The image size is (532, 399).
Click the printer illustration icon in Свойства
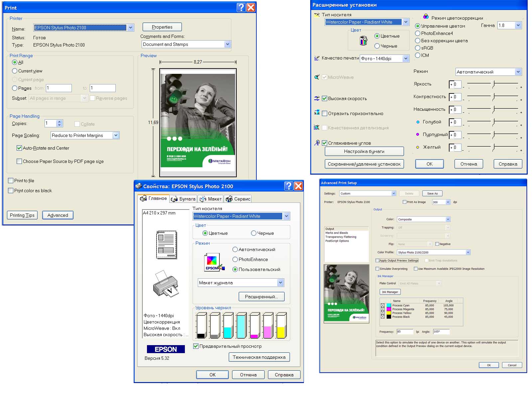[x=166, y=284]
